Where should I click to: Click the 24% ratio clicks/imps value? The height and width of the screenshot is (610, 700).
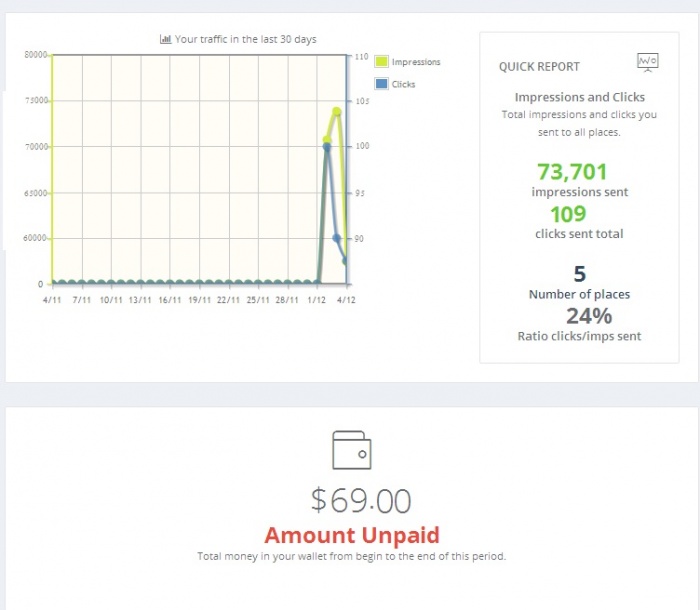[x=589, y=316]
